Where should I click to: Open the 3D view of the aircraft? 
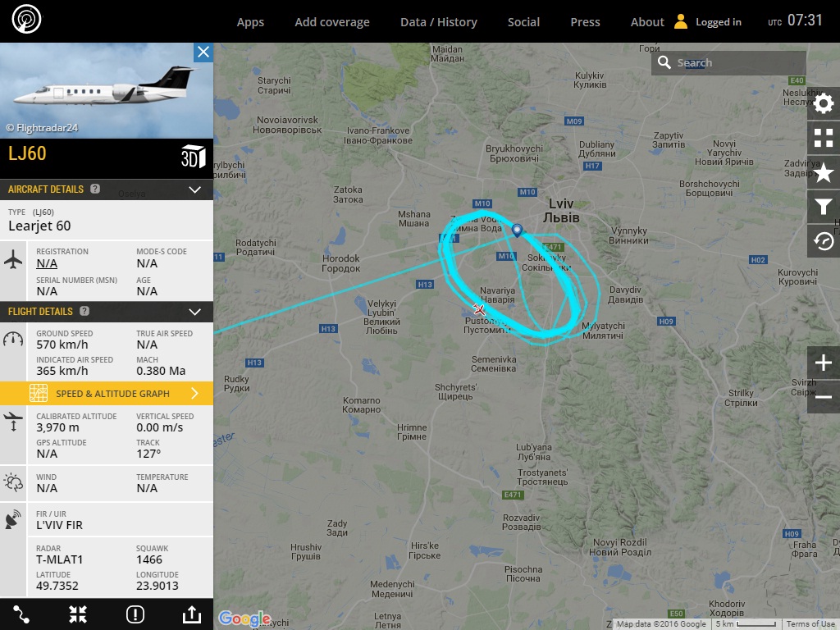[193, 157]
